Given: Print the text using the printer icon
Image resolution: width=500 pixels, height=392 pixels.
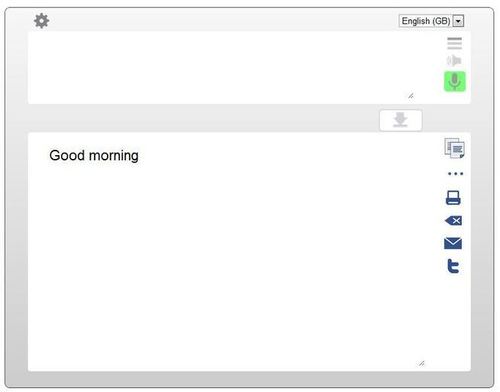Looking at the screenshot, I should pos(453,198).
